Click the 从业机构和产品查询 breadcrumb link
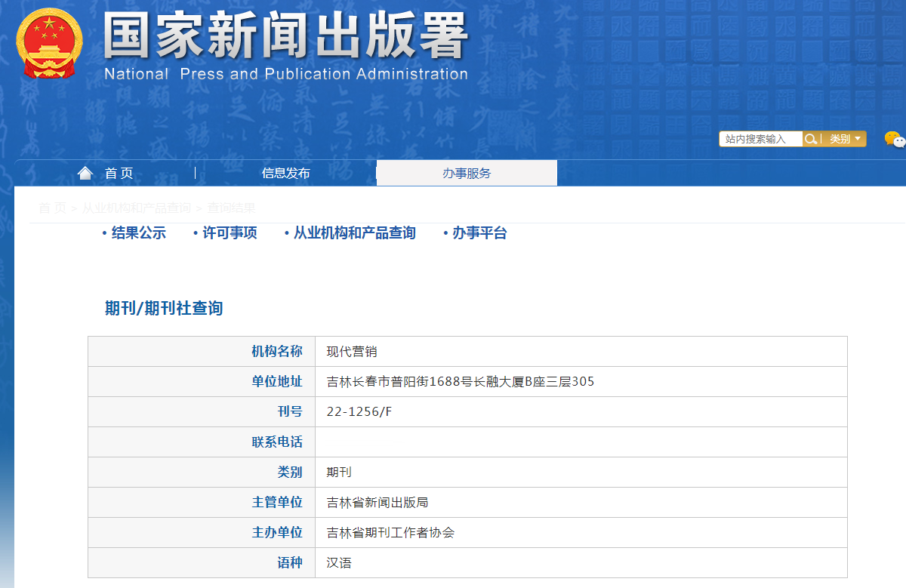Viewport: 906px width, 588px height. [x=136, y=208]
